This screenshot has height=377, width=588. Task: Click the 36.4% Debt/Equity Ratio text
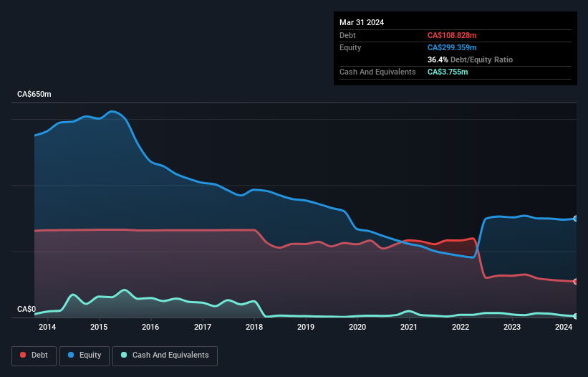coord(470,59)
